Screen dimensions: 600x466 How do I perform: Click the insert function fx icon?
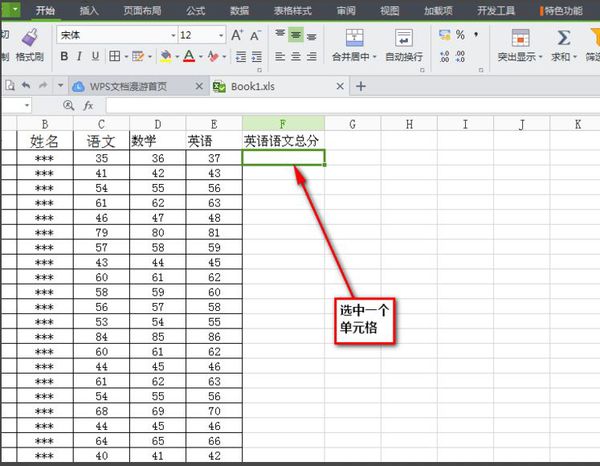click(x=88, y=105)
